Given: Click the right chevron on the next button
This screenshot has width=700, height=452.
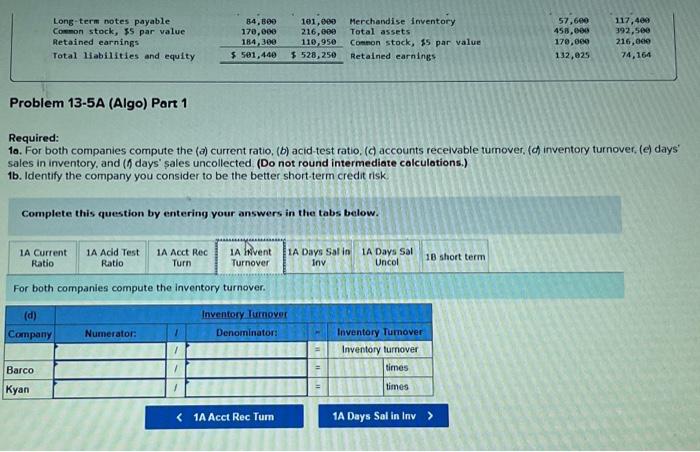Looking at the screenshot, I should 430,416.
